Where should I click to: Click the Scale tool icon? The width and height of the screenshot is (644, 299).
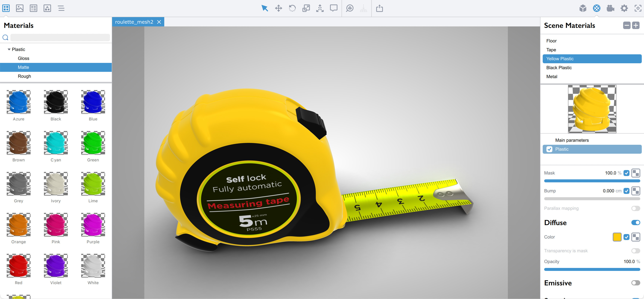[x=306, y=8]
